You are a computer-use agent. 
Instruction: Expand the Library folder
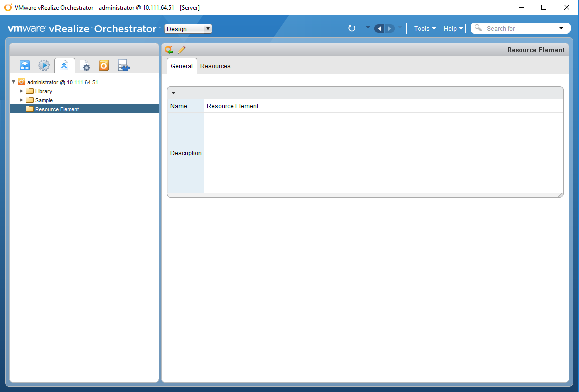tap(21, 91)
